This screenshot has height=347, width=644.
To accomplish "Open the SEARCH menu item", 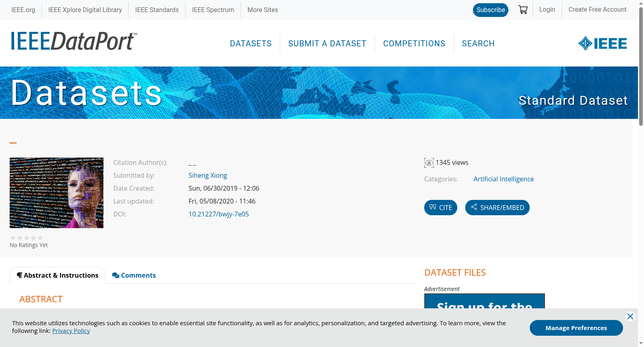I will pos(478,44).
